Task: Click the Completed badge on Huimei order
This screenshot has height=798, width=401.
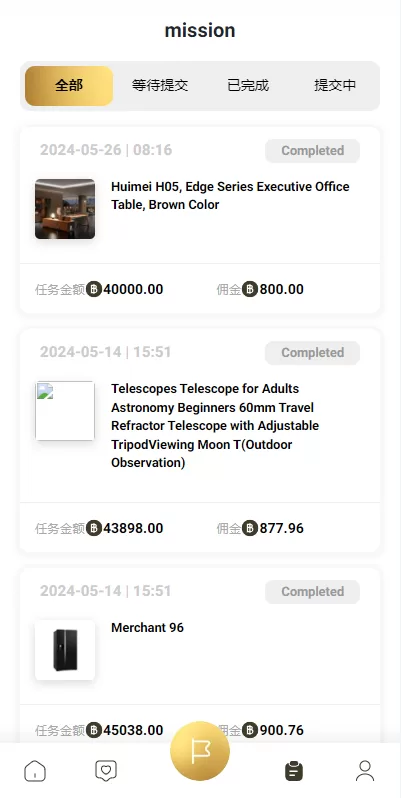Action: 312,151
